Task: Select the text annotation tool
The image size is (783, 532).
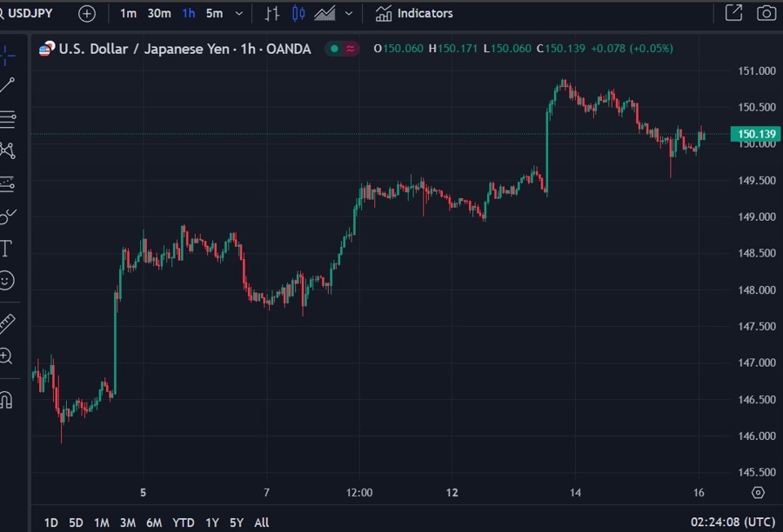Action: click(6, 249)
